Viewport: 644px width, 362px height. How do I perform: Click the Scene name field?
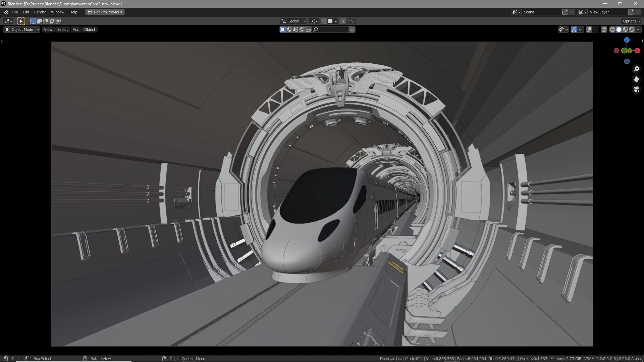point(542,12)
